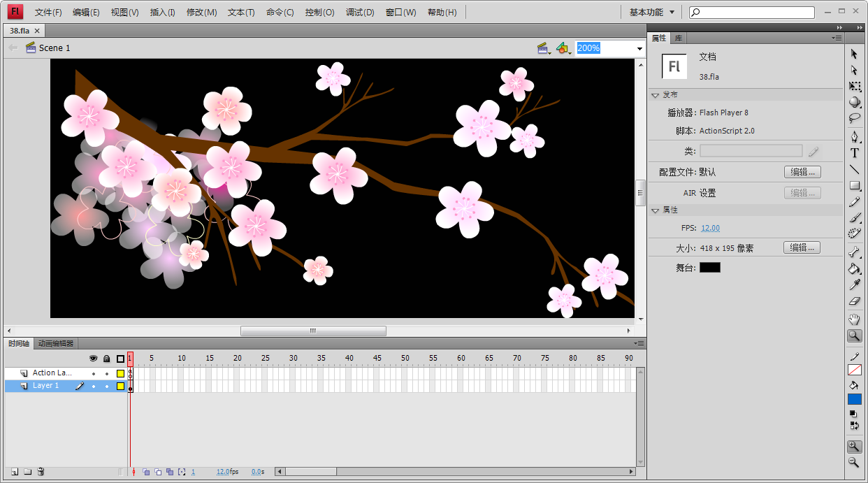Open the black stage color swatch
868x483 pixels.
(x=709, y=268)
